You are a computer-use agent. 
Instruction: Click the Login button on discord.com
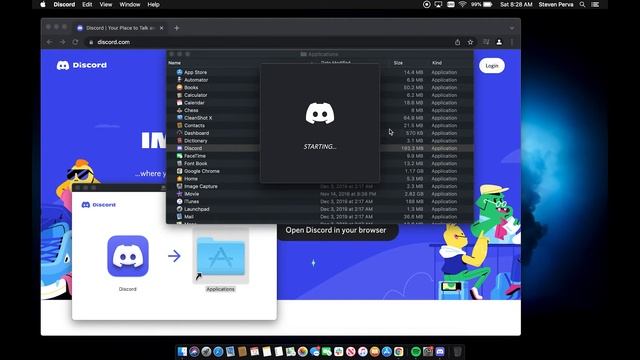coord(492,66)
